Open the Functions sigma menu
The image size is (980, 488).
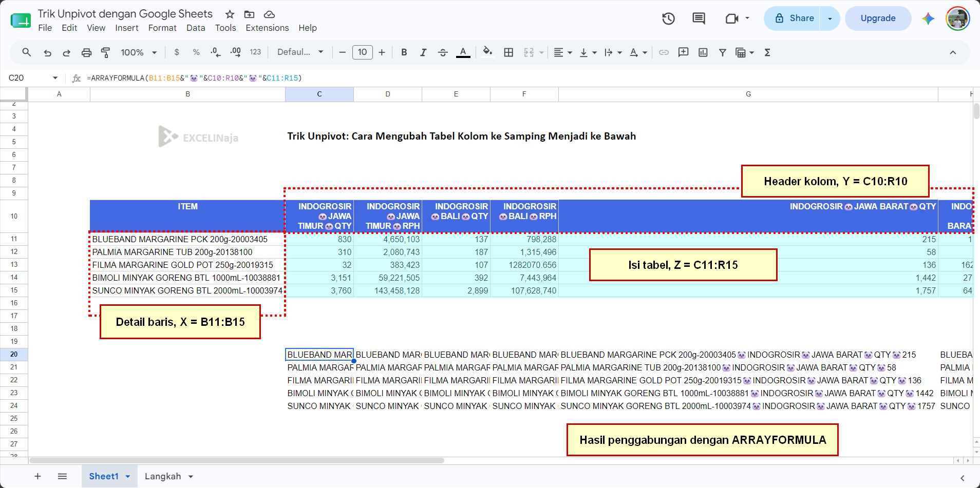(767, 52)
